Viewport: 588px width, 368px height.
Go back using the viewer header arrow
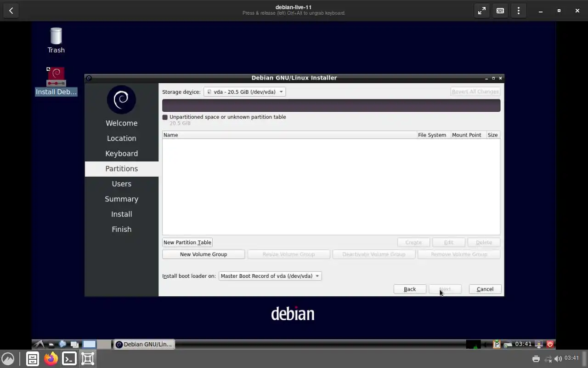pos(11,11)
